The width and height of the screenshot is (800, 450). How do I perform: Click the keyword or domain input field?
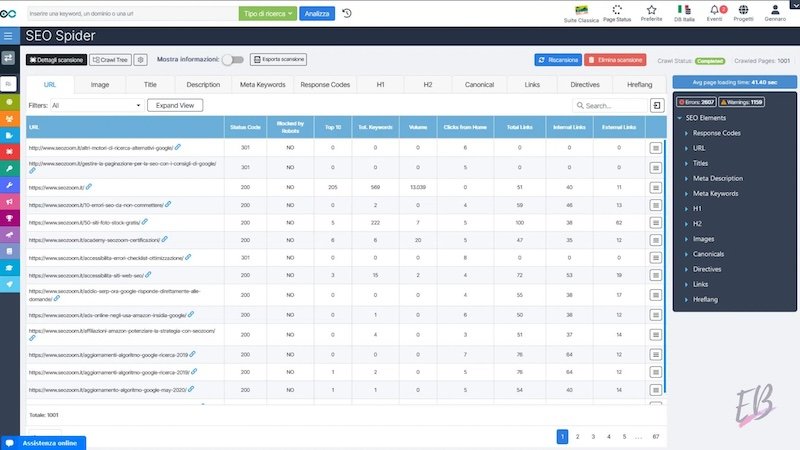pyautogui.click(x=132, y=13)
